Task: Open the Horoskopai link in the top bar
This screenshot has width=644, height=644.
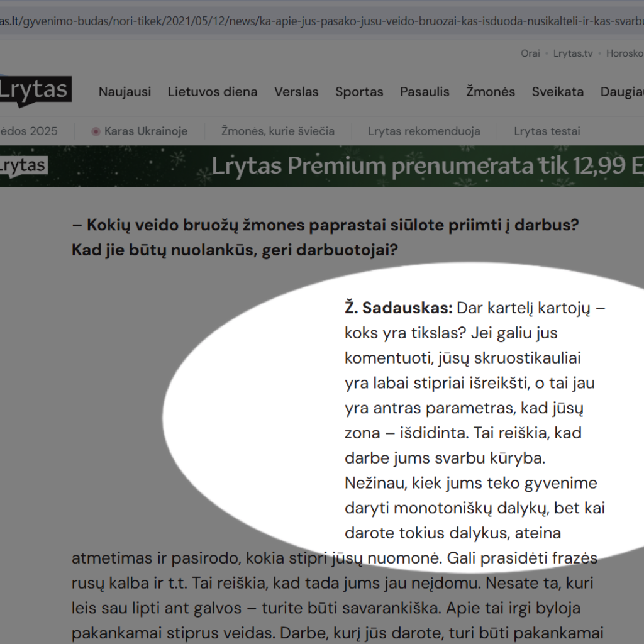Action: [x=625, y=53]
